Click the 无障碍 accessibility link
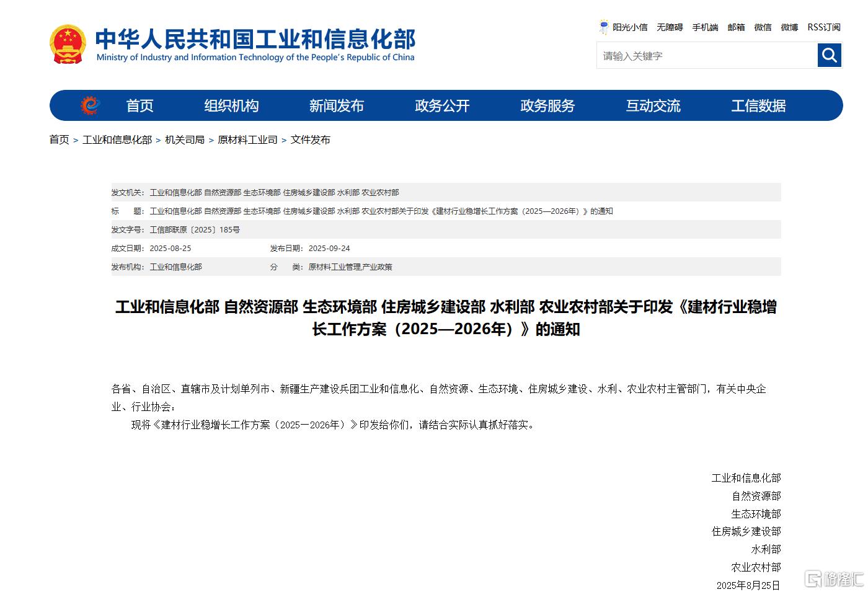Viewport: 868px width, 592px height. (x=670, y=27)
